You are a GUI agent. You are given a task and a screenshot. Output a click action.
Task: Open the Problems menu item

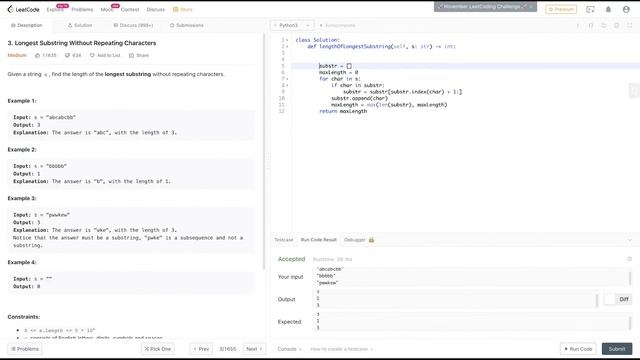(x=82, y=9)
